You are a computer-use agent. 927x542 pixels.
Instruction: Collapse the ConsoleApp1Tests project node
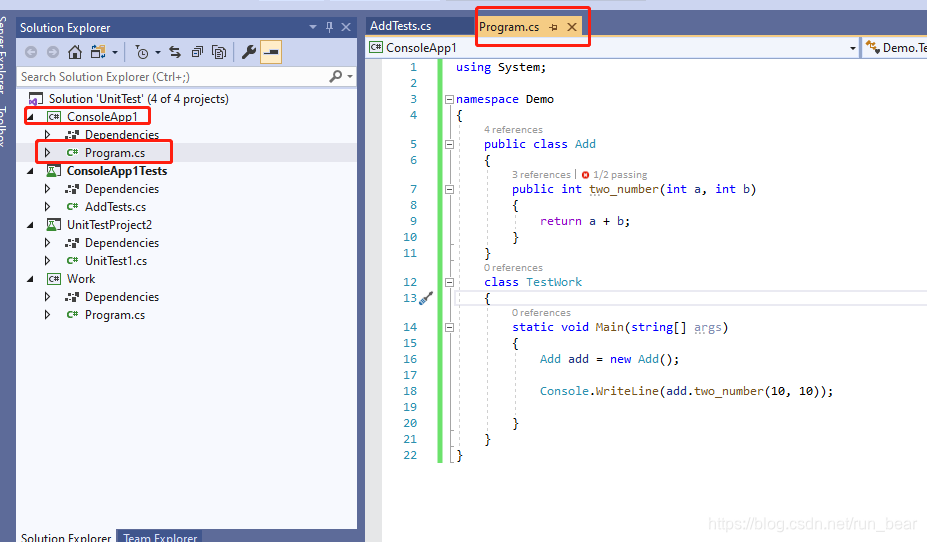30,171
